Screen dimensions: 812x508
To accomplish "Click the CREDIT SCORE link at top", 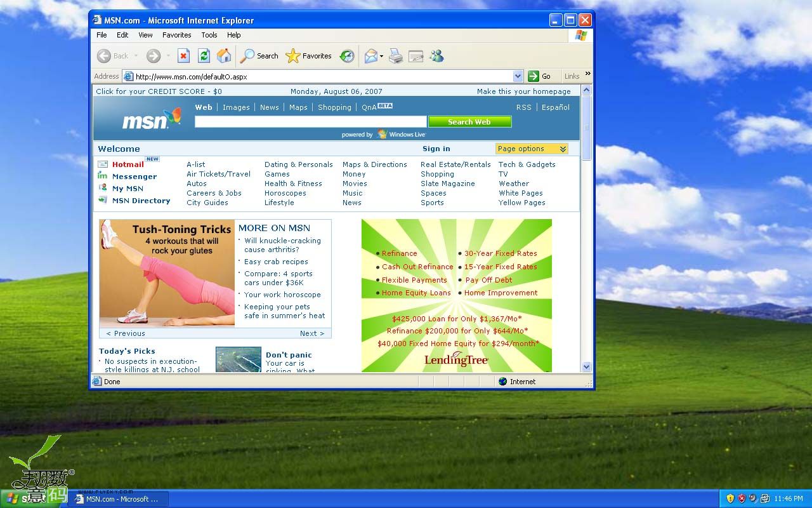I will (x=159, y=91).
